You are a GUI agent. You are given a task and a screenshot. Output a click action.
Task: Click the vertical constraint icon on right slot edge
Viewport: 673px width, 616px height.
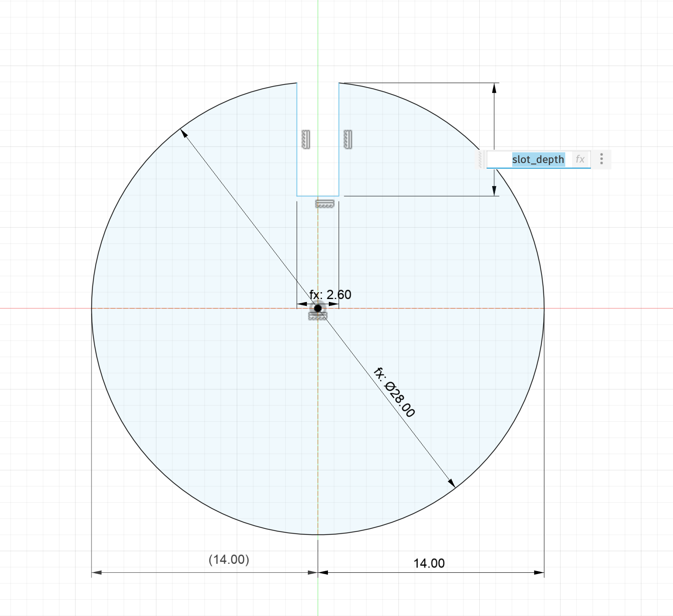[348, 139]
